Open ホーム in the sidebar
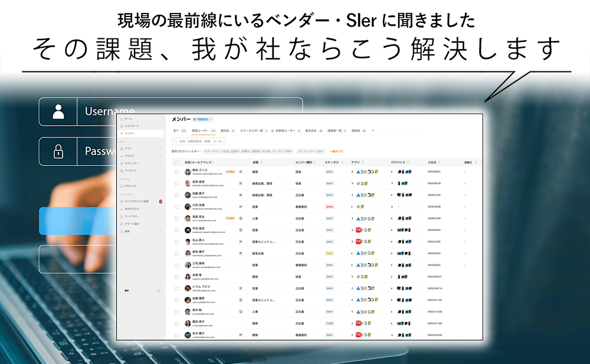Image resolution: width=590 pixels, height=364 pixels. coord(128,119)
